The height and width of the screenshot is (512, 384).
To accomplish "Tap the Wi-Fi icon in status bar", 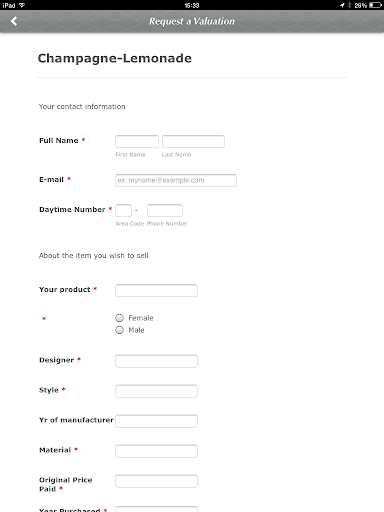I will 22,5.
